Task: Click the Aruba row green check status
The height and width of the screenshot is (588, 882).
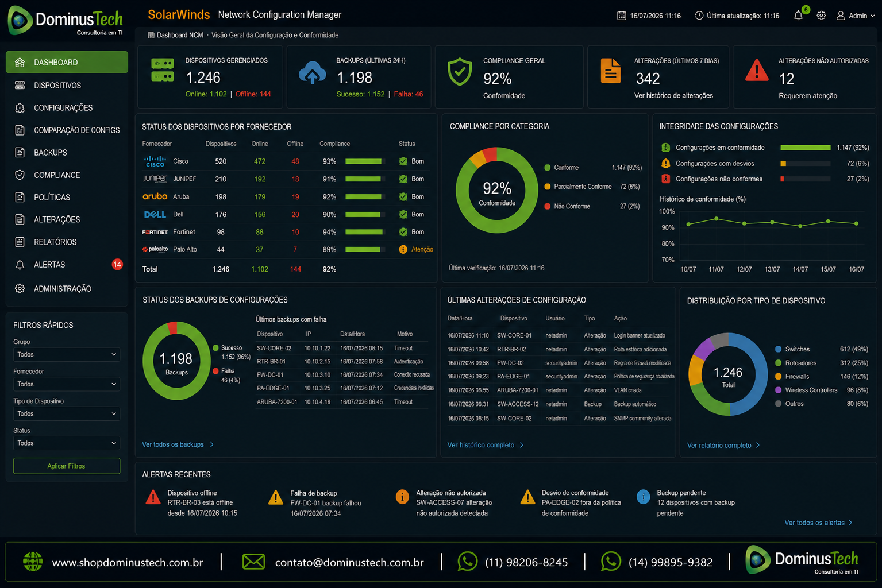Action: click(x=403, y=196)
